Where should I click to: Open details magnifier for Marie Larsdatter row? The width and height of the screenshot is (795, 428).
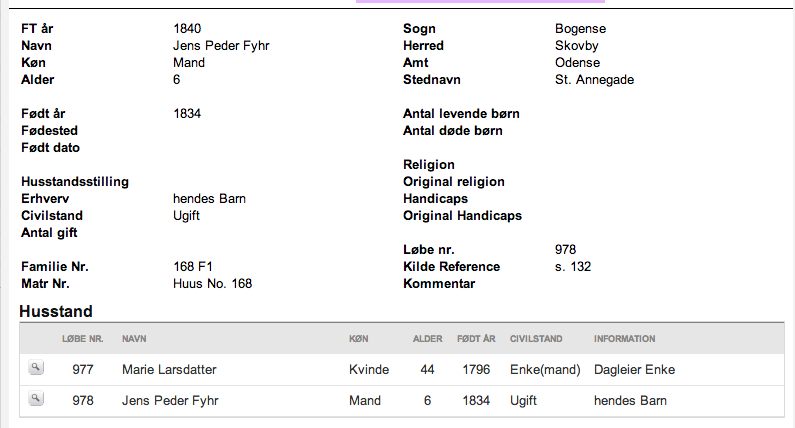36,368
